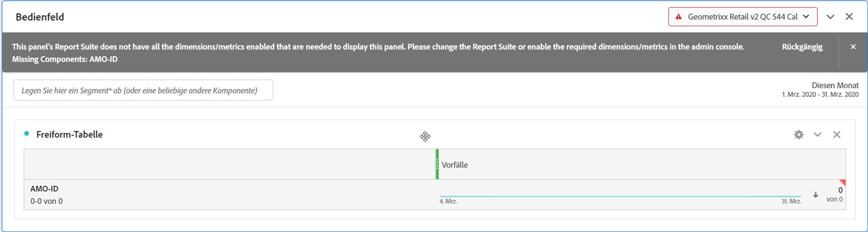Open the Diesen Monat date range
The height and width of the screenshot is (232, 868).
pos(820,89)
